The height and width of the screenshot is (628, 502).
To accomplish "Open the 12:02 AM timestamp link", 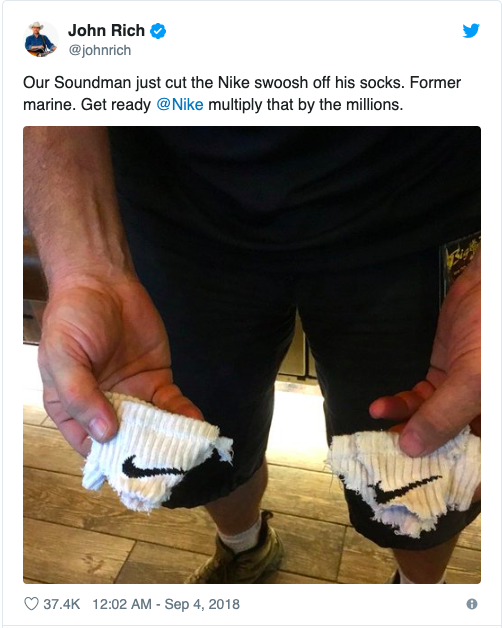I will click(x=122, y=604).
